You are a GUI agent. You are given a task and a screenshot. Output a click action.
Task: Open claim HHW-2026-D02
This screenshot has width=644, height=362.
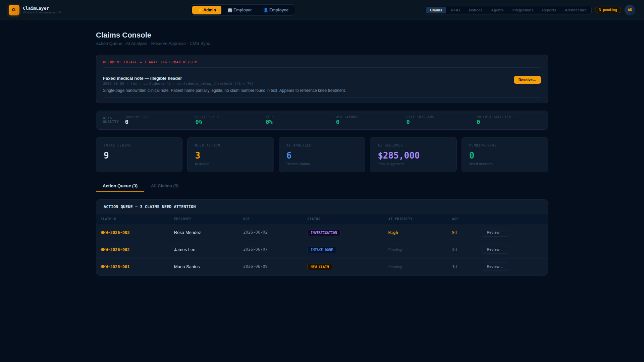[115, 250]
